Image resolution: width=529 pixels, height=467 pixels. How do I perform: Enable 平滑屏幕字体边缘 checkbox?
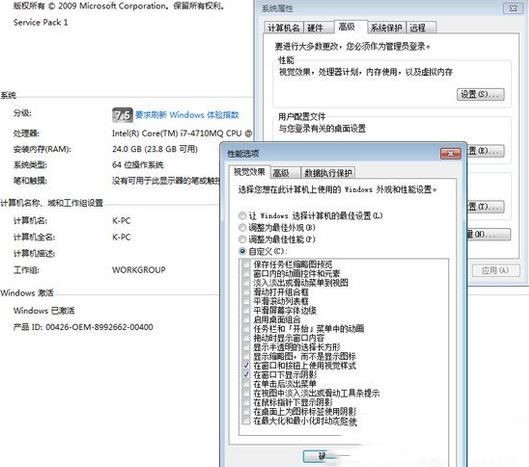click(246, 310)
